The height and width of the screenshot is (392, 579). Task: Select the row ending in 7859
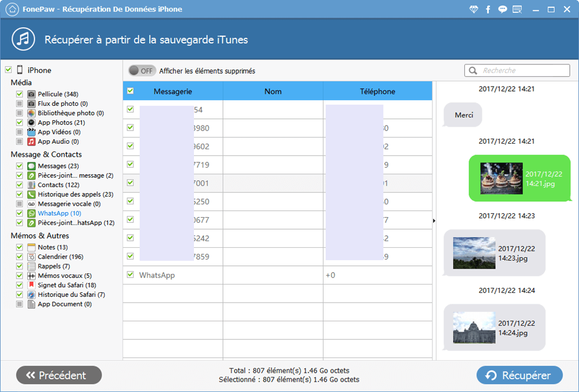[277, 257]
